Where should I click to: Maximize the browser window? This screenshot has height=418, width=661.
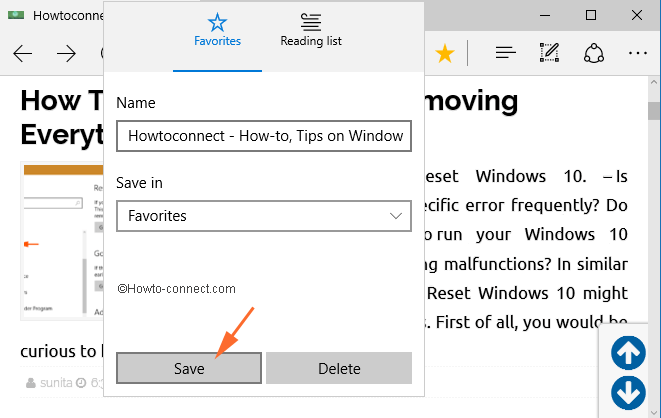[591, 16]
